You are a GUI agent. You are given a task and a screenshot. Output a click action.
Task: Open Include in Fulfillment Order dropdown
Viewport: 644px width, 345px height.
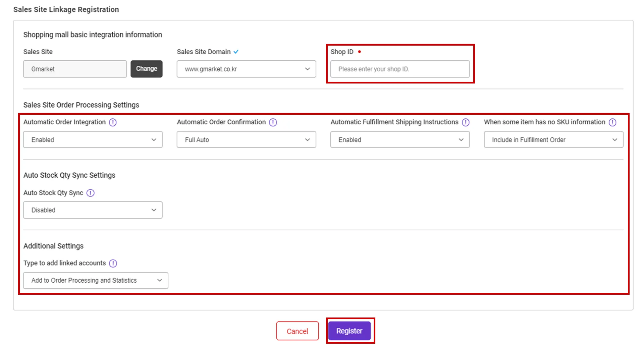[553, 140]
